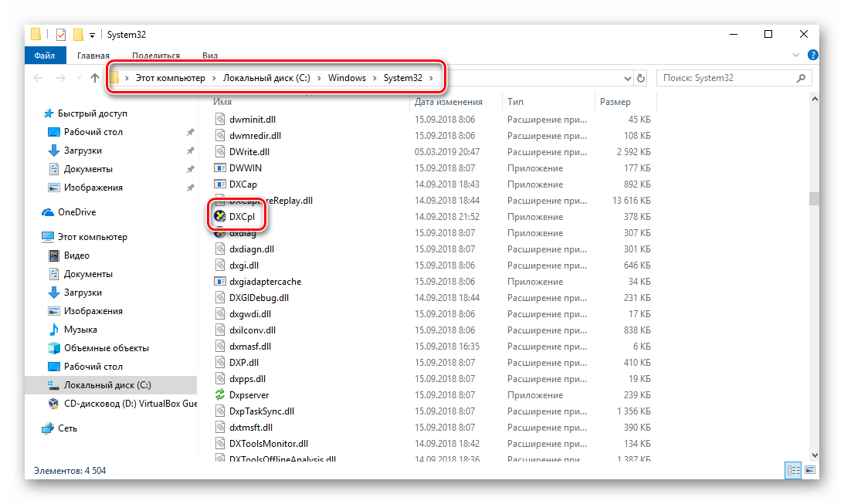844x504 pixels.
Task: Expand the address bar history dropdown
Action: pos(627,78)
